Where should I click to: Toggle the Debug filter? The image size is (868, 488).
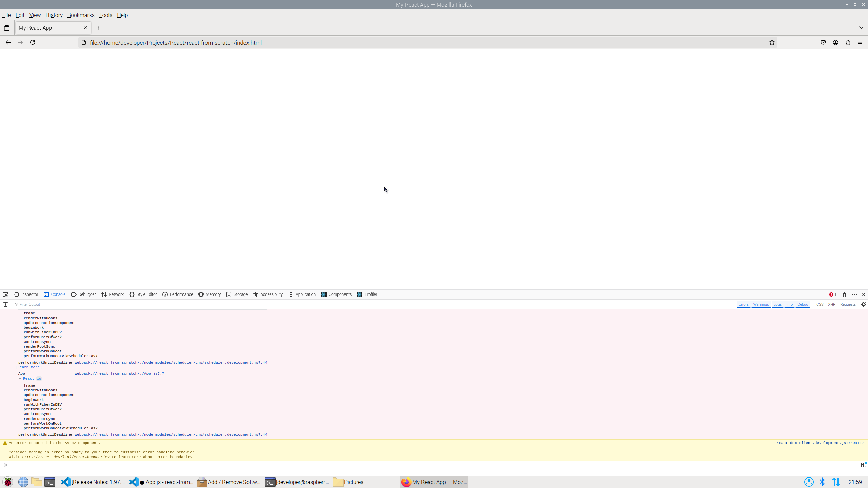803,304
